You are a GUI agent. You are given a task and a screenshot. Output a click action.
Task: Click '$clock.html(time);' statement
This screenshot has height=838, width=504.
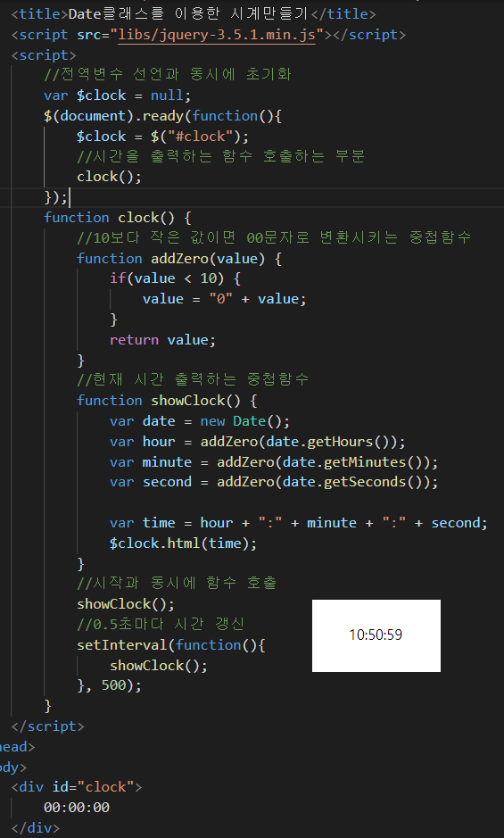[x=183, y=543]
